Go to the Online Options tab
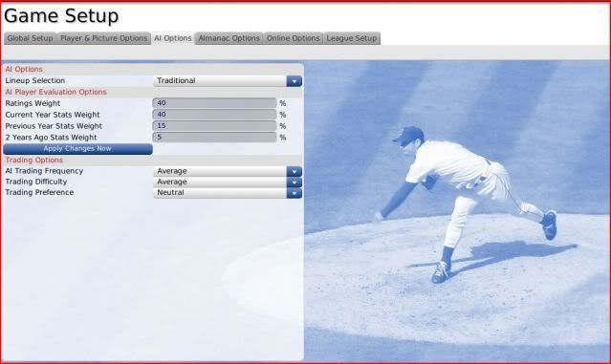611x364 pixels. (293, 38)
